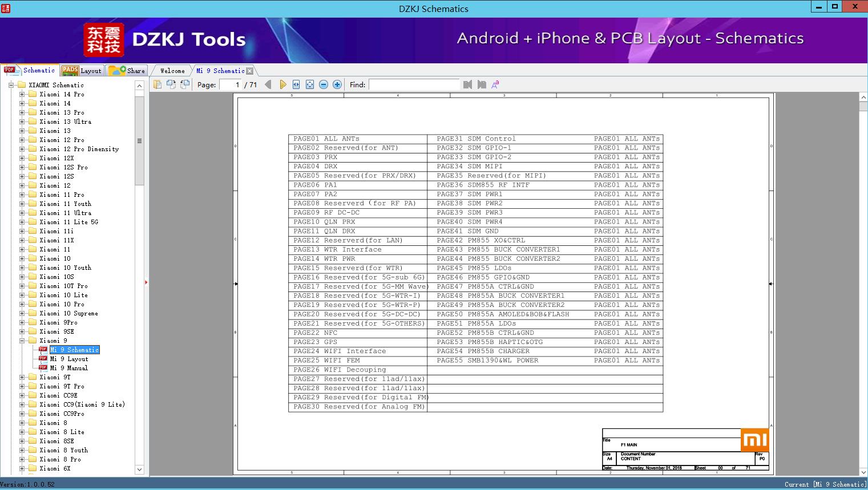
Task: Click the Find text input field
Action: point(414,84)
